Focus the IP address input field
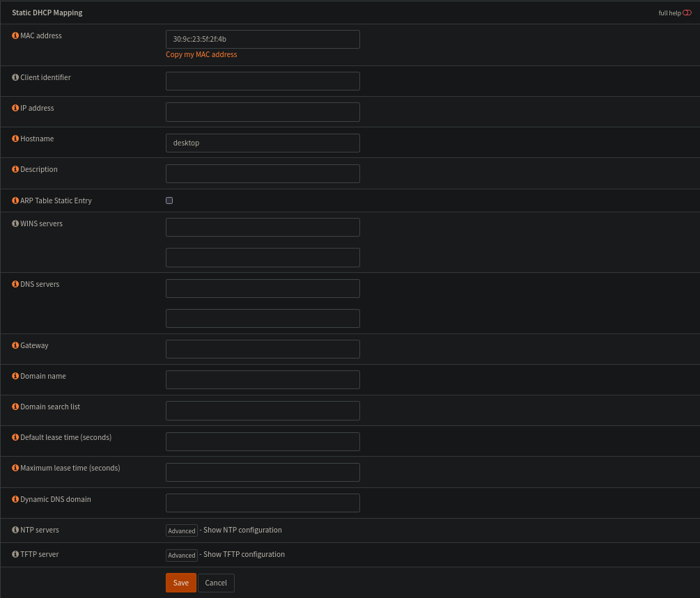700x598 pixels. pyautogui.click(x=263, y=112)
